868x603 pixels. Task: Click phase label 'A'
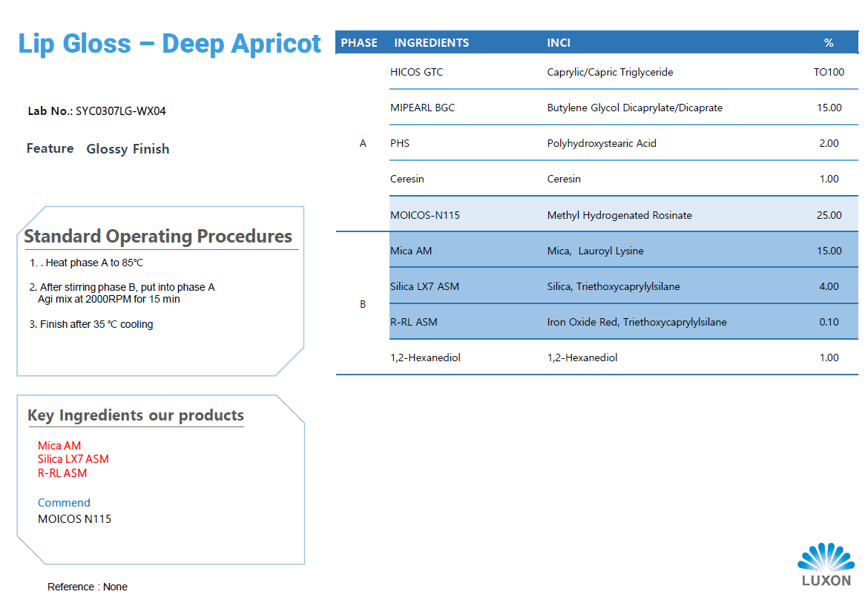(x=363, y=143)
